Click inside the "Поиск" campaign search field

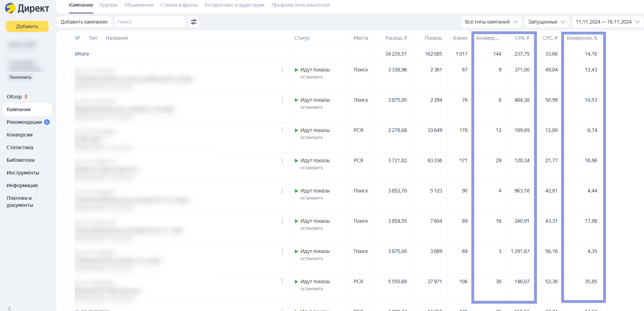point(150,22)
